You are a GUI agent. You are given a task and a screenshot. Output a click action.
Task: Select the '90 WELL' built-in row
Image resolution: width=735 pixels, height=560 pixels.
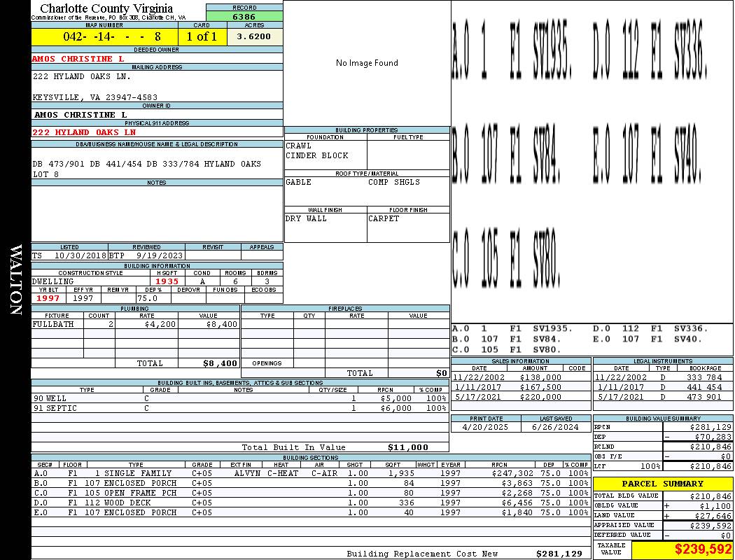coord(240,399)
